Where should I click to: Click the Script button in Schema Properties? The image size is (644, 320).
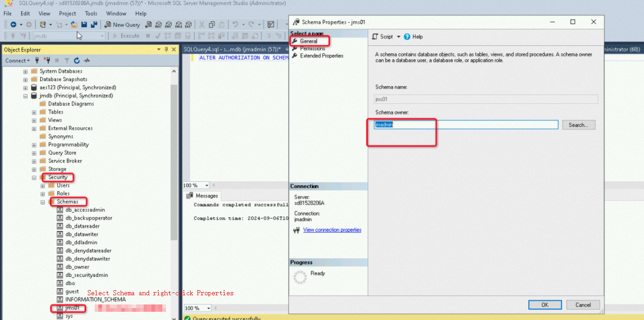382,37
